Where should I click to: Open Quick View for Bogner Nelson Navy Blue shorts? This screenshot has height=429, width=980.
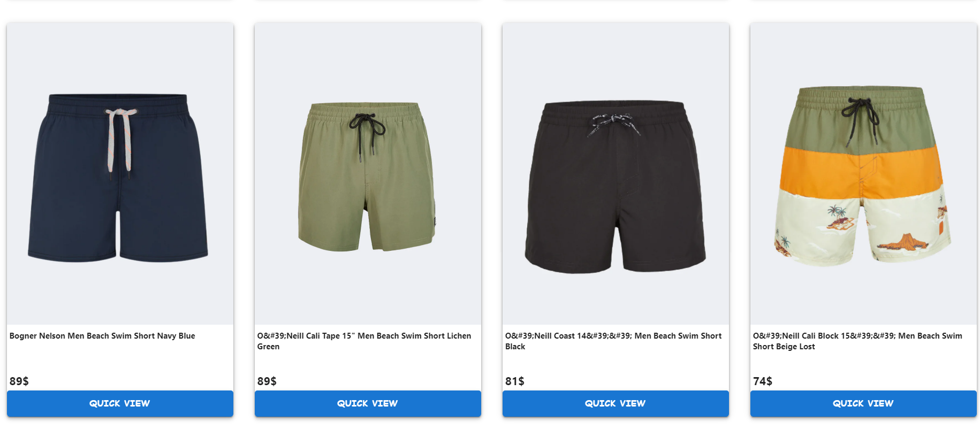pyautogui.click(x=120, y=403)
